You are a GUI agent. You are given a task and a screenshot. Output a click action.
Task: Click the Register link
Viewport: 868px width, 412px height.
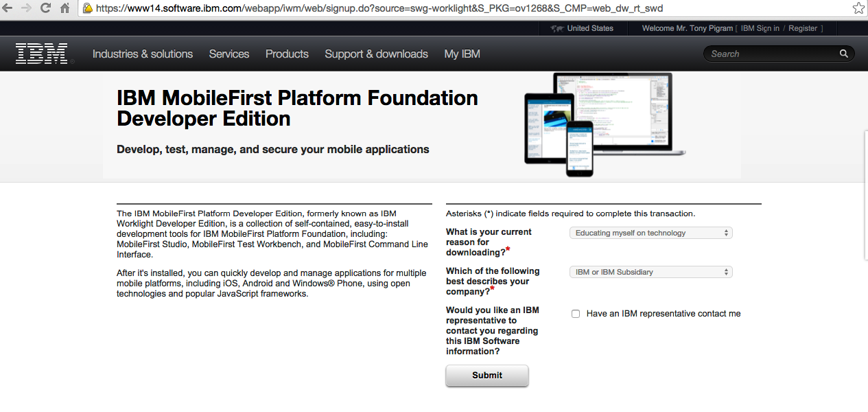(x=803, y=28)
